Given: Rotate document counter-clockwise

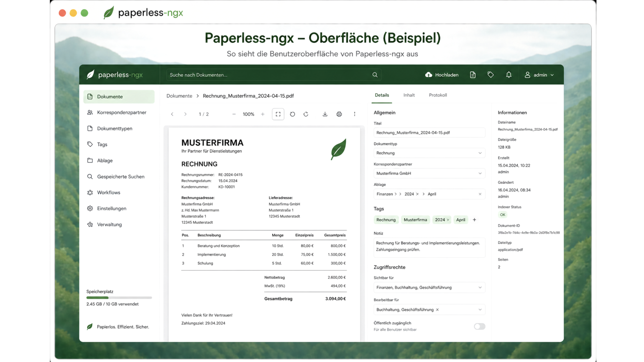Looking at the screenshot, I should [x=292, y=114].
